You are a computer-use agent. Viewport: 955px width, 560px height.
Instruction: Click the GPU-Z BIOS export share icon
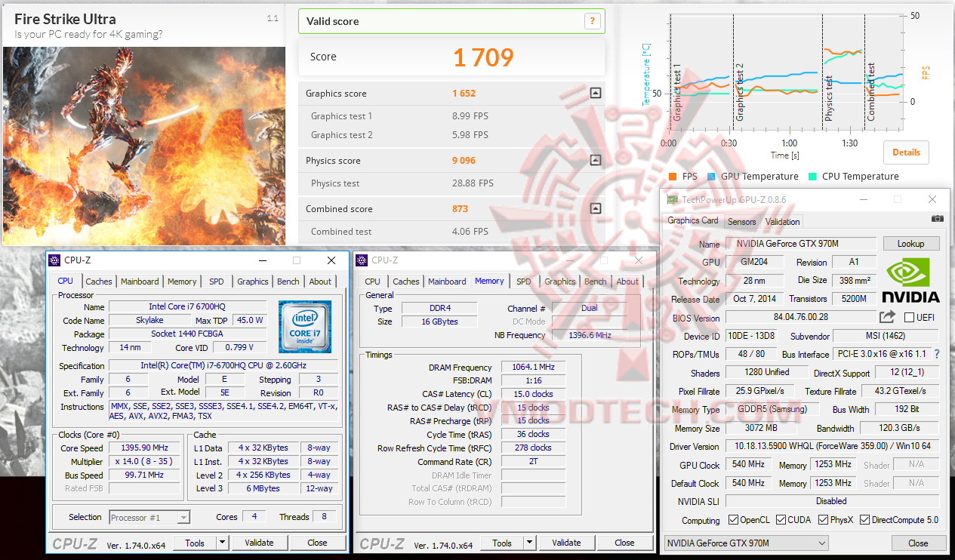887,317
